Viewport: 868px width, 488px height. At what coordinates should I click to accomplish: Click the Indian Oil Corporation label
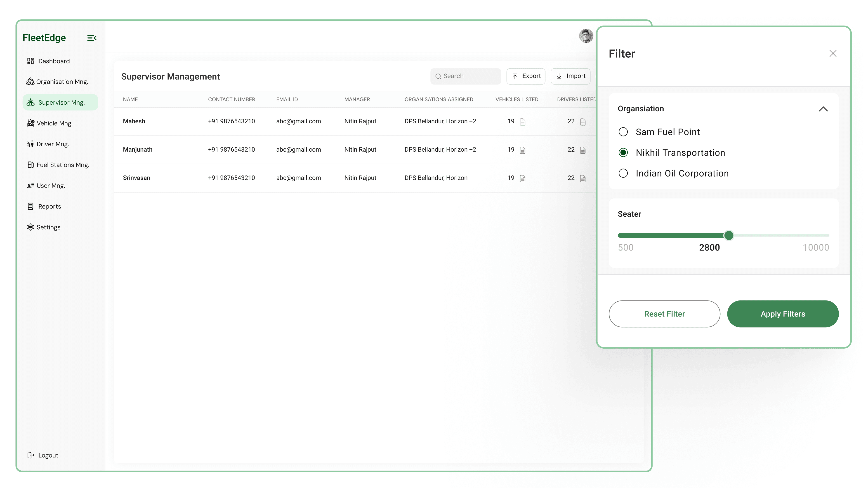tap(682, 174)
